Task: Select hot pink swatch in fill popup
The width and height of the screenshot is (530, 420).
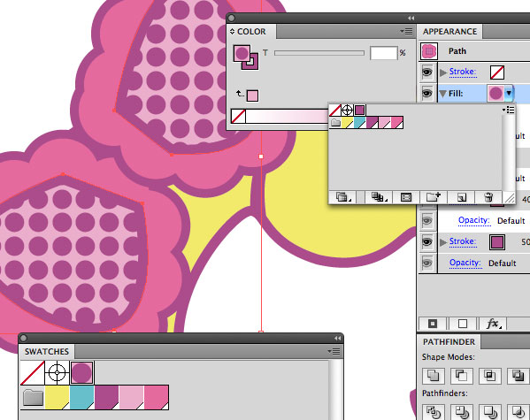Action: pos(396,122)
